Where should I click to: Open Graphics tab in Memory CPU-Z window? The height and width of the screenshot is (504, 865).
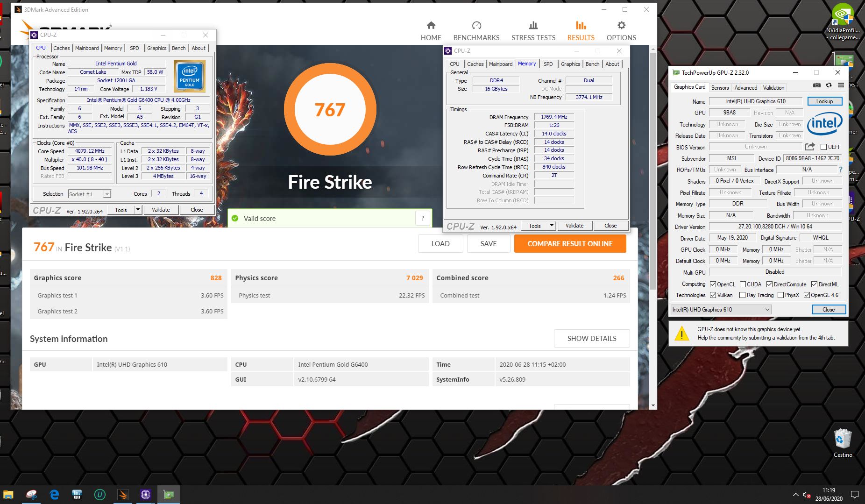pyautogui.click(x=571, y=64)
